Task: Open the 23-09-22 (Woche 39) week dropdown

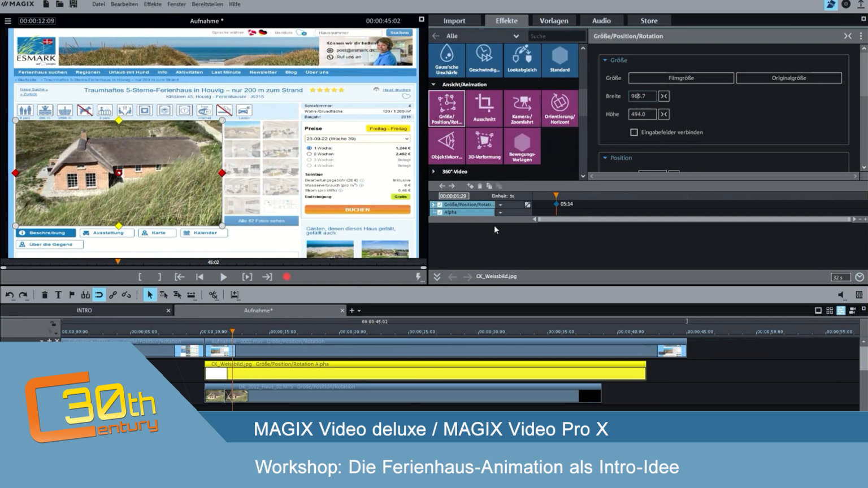Action: coord(357,138)
